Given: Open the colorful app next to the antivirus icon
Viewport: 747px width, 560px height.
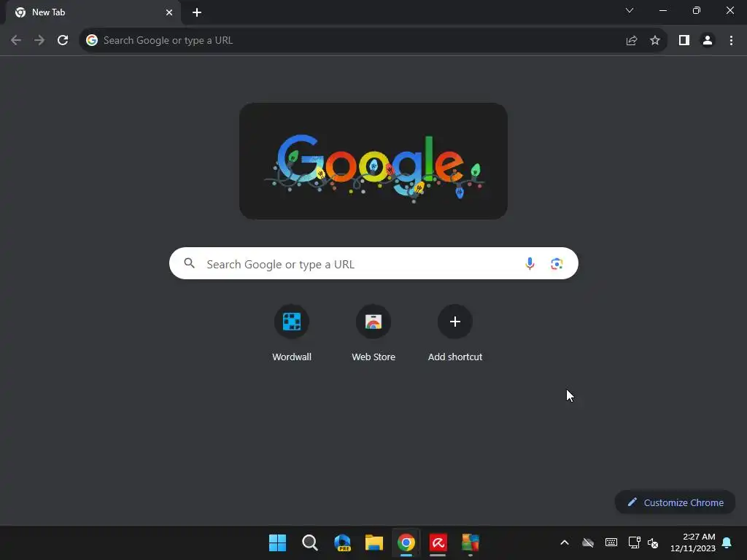Looking at the screenshot, I should click(x=471, y=542).
